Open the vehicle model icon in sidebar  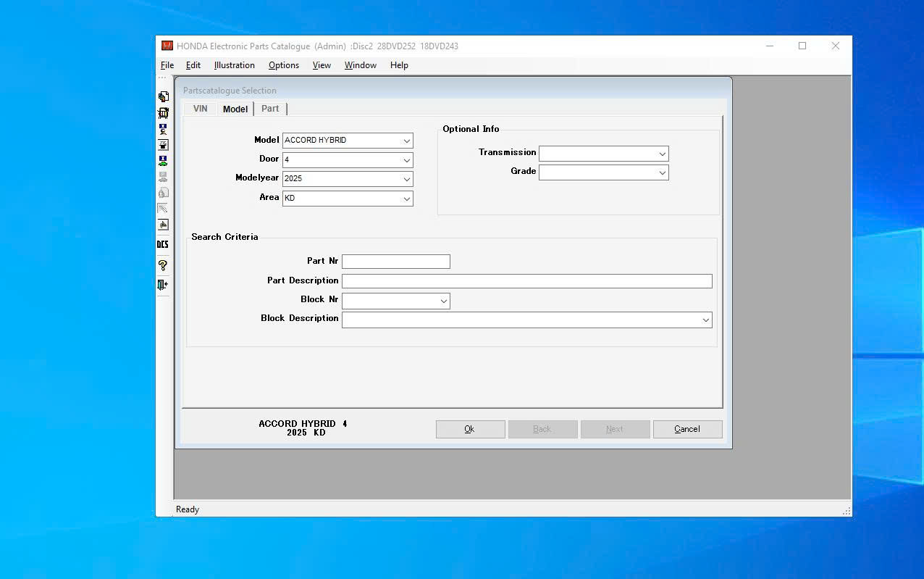click(163, 161)
